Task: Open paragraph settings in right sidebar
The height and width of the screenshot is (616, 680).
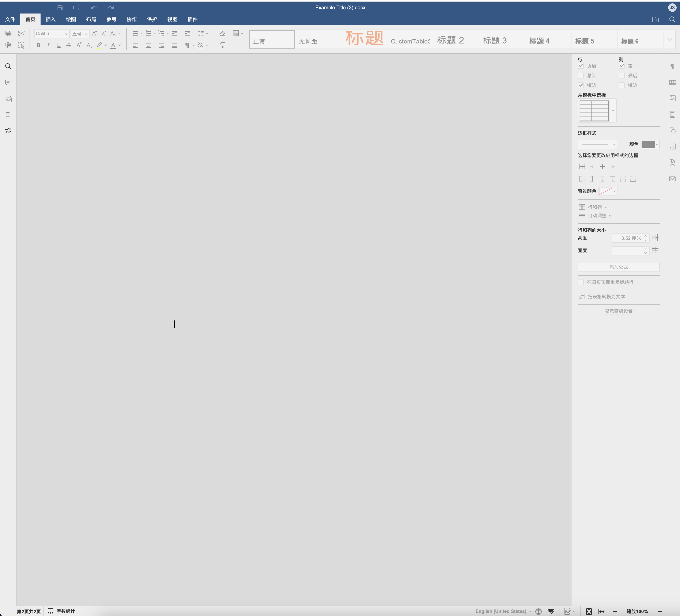Action: click(672, 66)
